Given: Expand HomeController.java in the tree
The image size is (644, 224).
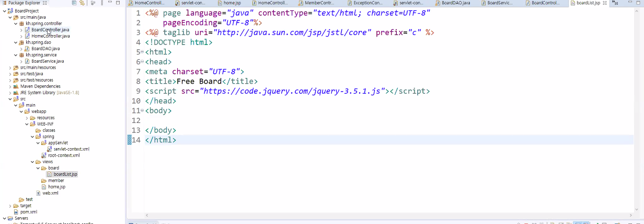Looking at the screenshot, I should click(x=21, y=36).
